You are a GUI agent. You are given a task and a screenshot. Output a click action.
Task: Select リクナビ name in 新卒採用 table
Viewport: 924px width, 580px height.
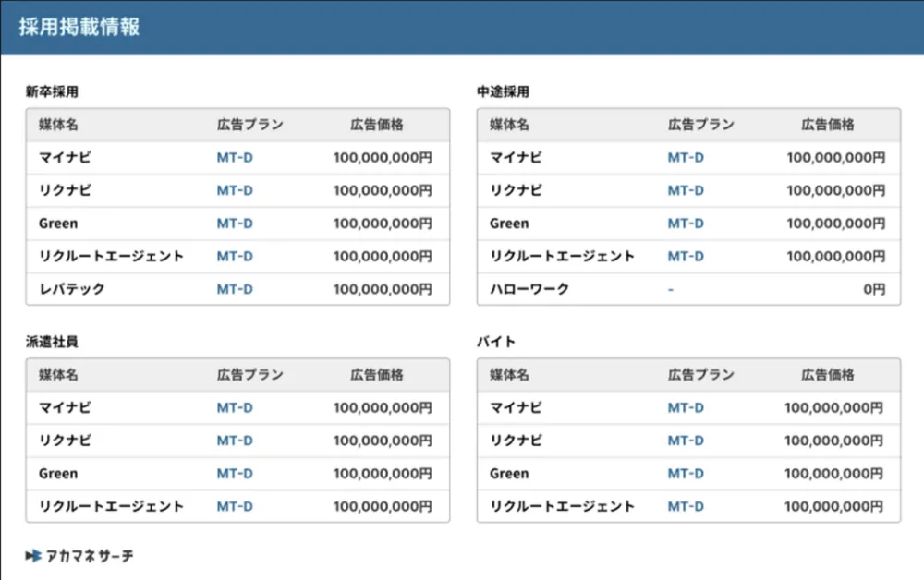coord(65,191)
